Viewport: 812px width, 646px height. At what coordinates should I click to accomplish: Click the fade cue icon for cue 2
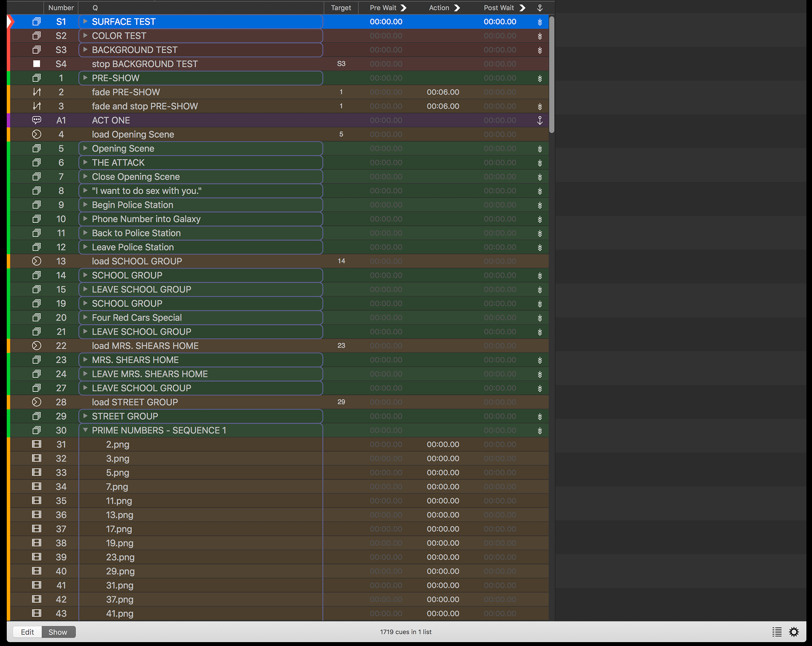click(x=37, y=92)
